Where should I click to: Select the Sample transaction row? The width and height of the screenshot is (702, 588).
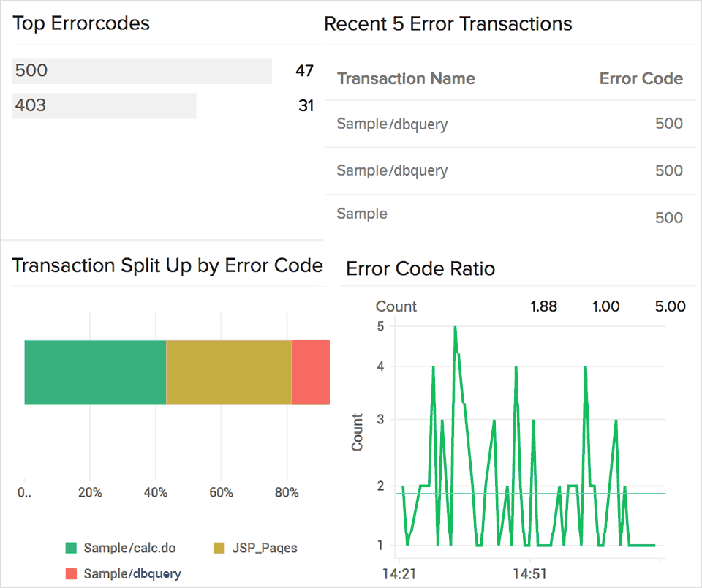(x=361, y=213)
